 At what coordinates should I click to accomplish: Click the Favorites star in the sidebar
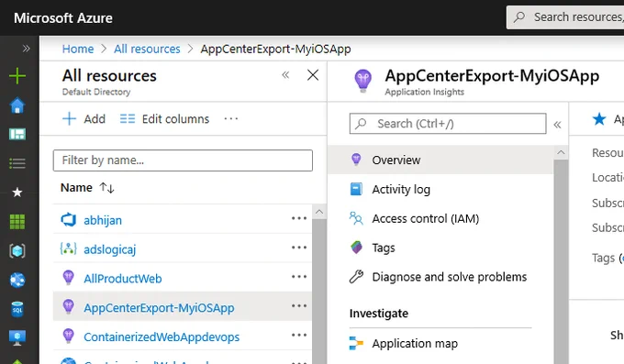[x=17, y=193]
